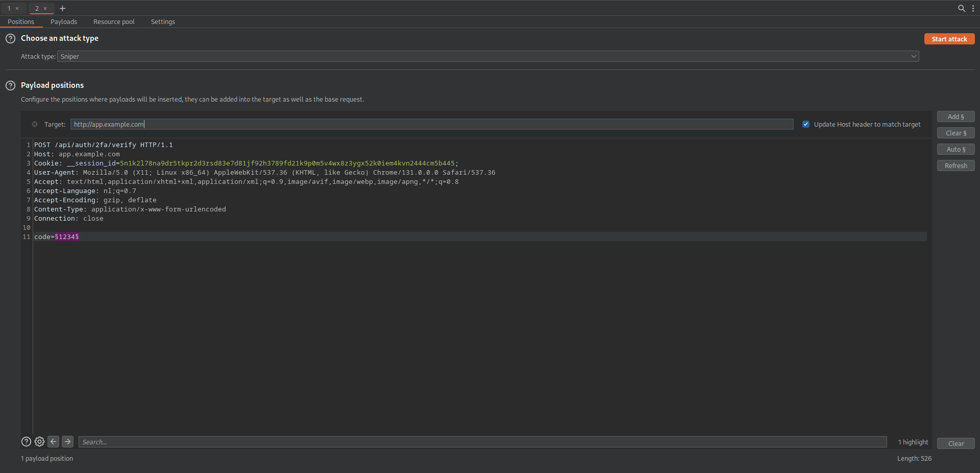Screen dimensions: 980x473
Task: Open help for Choose an attack type
Action: pyautogui.click(x=10, y=38)
